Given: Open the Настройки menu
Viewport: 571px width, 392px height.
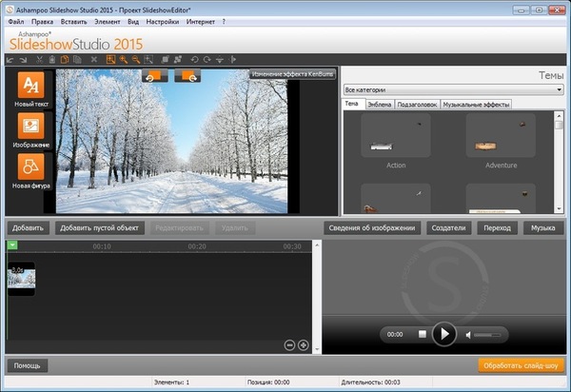Looking at the screenshot, I should (163, 22).
